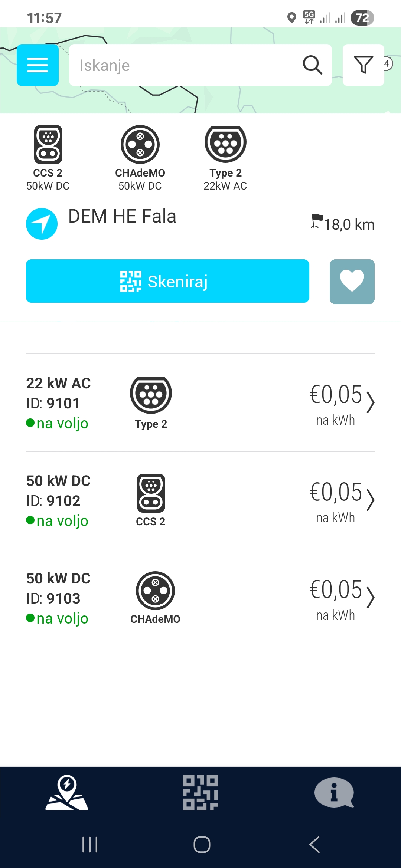Toggle the favorite heart button
Image resolution: width=401 pixels, height=868 pixels.
coord(352,282)
